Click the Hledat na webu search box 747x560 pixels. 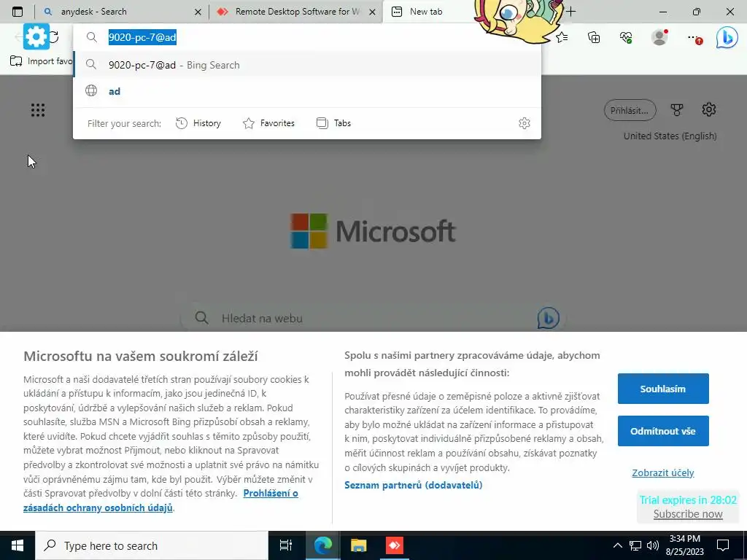373,318
